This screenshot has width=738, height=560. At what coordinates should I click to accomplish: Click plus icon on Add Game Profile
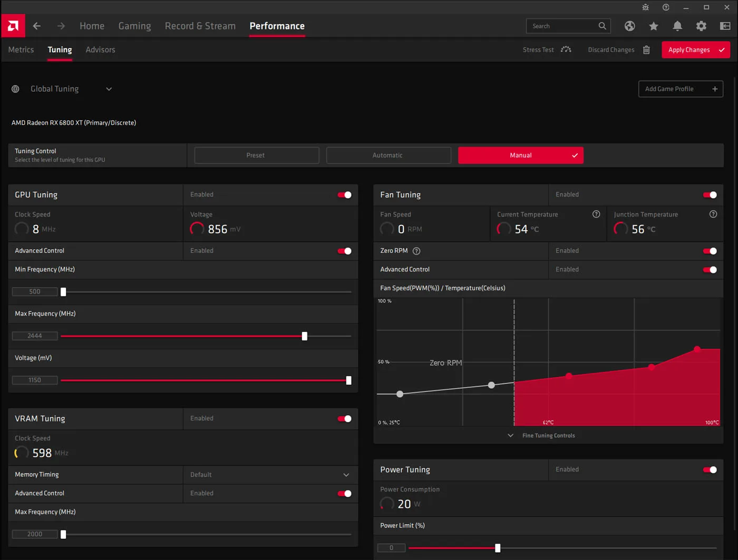715,89
